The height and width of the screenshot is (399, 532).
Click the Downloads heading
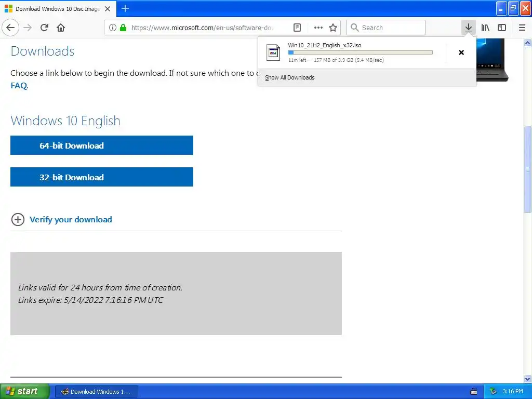coord(43,51)
